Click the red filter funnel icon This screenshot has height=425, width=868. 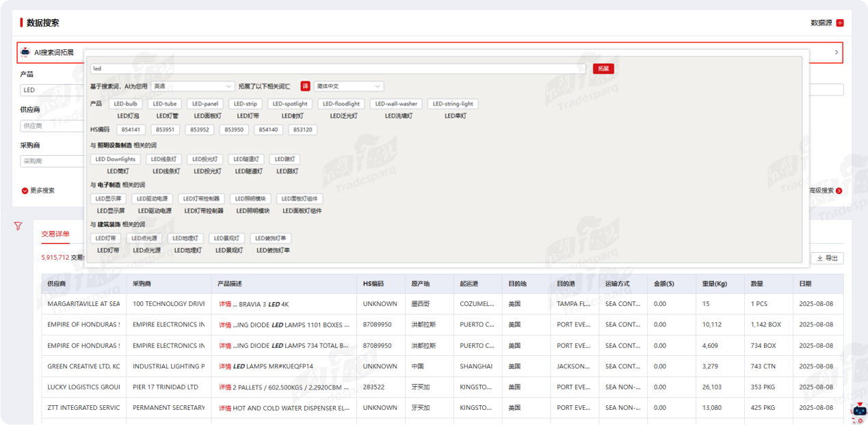[18, 226]
